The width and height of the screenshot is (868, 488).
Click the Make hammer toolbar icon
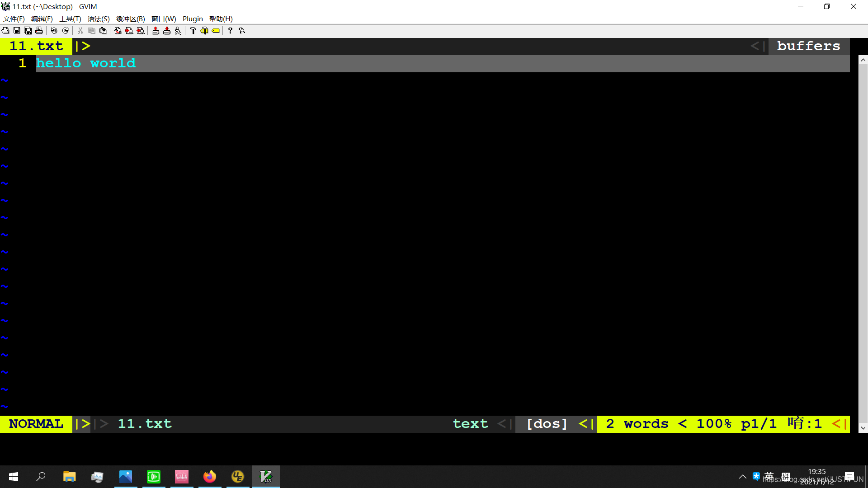click(193, 31)
